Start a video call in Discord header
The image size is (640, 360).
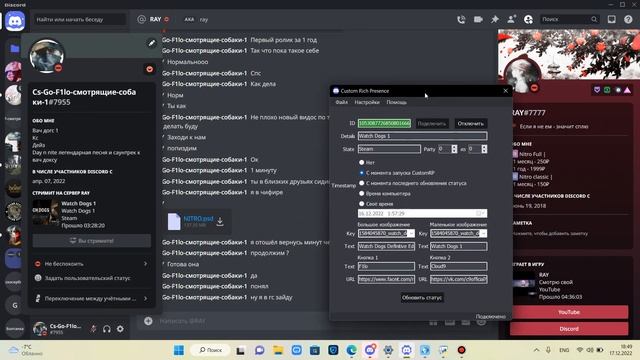478,19
